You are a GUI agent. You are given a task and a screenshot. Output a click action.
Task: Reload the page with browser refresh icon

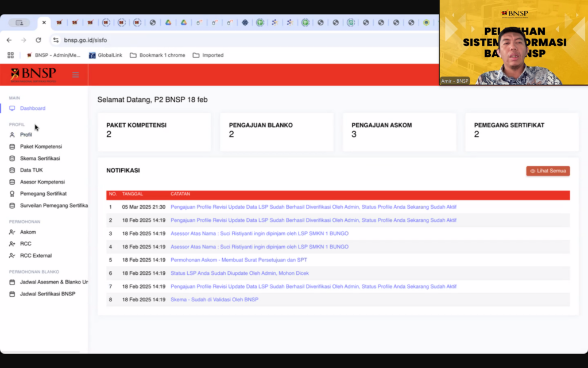coord(38,40)
